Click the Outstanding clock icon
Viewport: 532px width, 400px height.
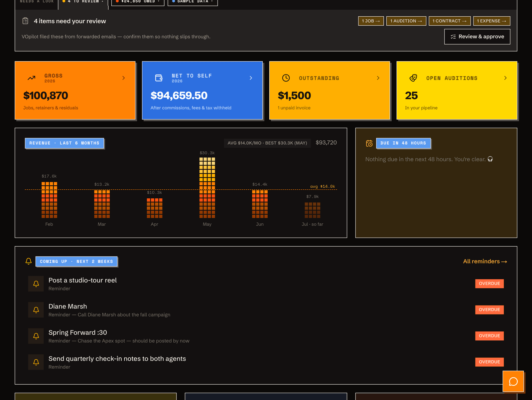click(x=286, y=78)
